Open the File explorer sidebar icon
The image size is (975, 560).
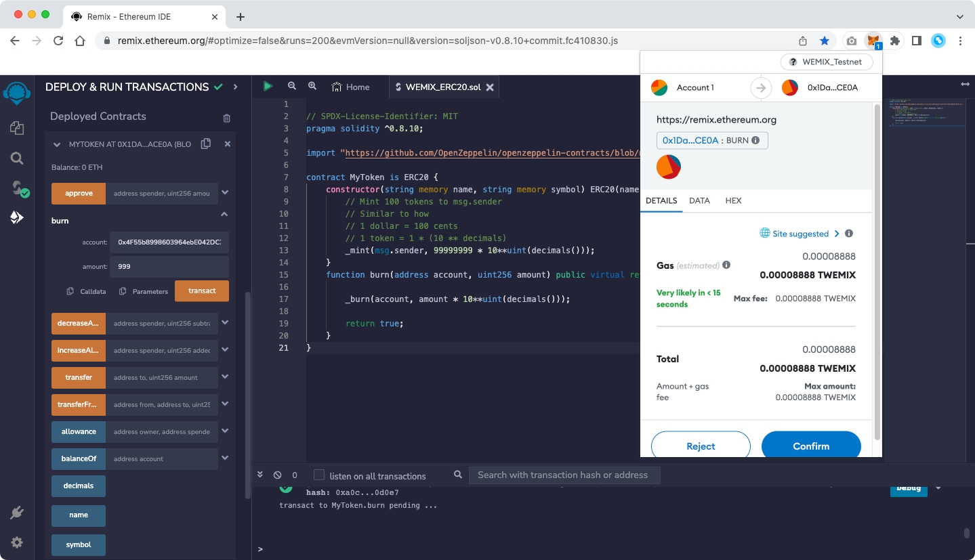point(17,128)
